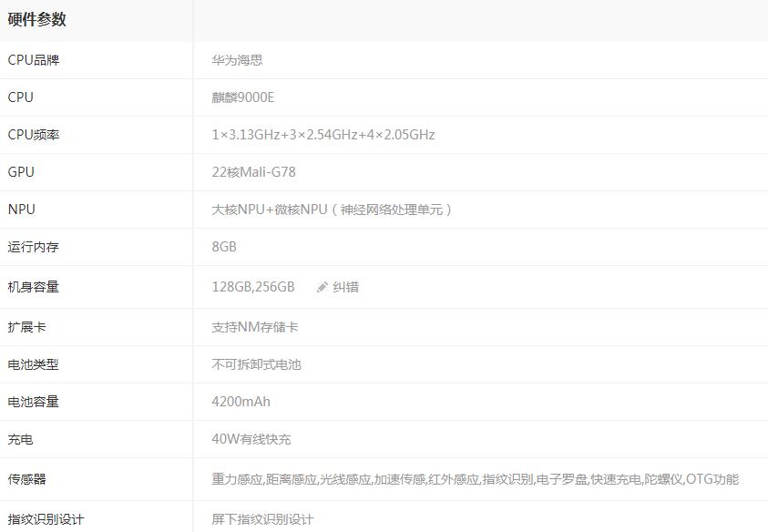Viewport: 768px width, 532px height.
Task: Open the 纠错 error correction link
Action: [x=345, y=287]
